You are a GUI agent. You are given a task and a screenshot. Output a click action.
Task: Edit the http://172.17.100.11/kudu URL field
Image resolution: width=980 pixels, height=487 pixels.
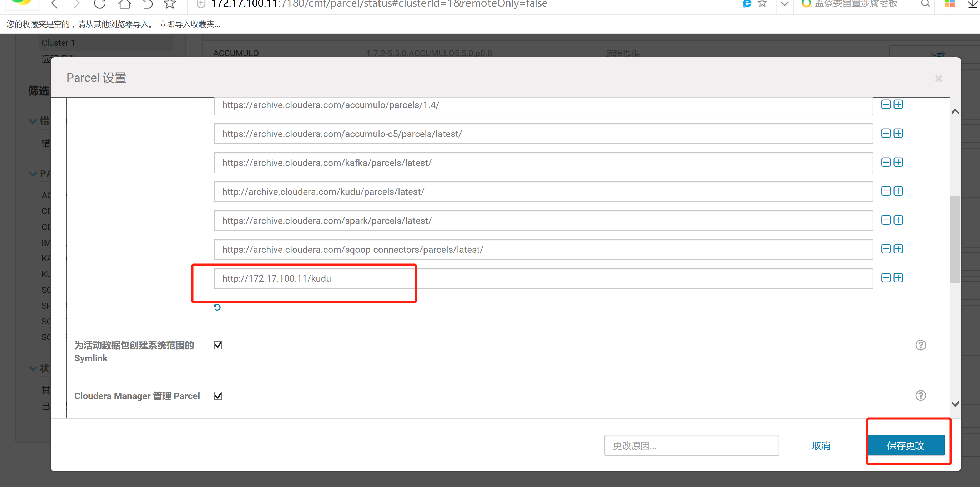tap(543, 278)
